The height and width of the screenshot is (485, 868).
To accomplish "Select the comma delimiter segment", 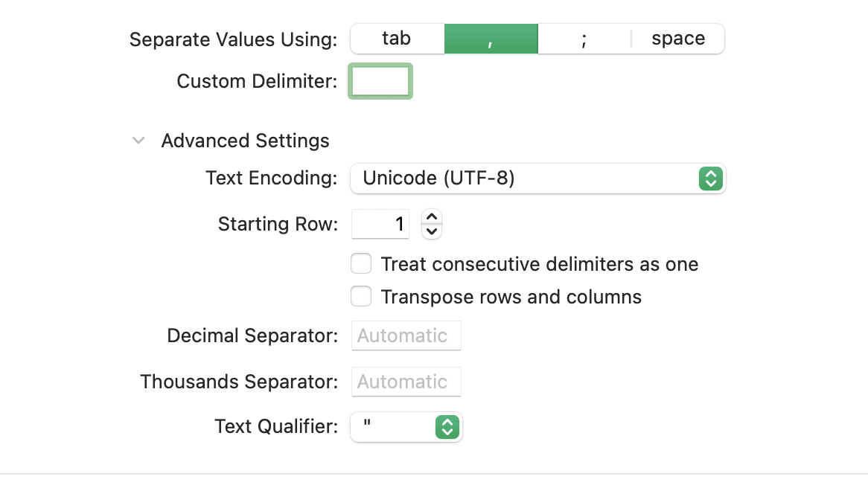I will [491, 39].
